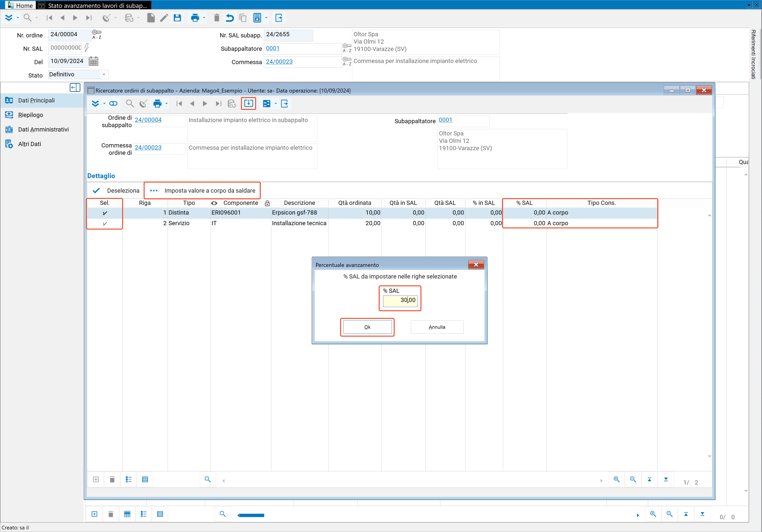Click the Erpsicon gsf-788 description cell

click(x=300, y=213)
